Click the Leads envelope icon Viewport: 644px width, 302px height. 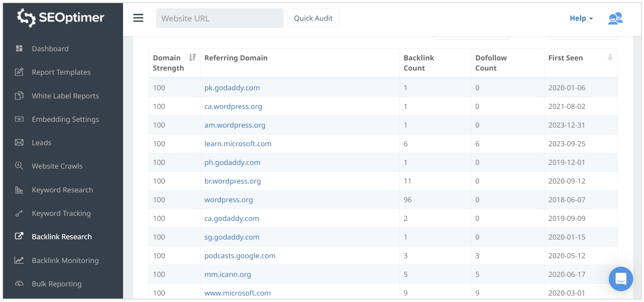19,143
